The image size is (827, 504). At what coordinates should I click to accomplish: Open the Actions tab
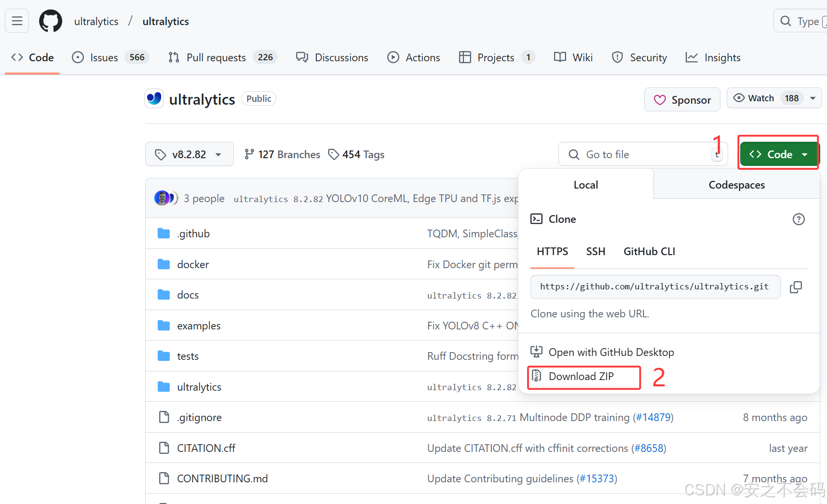[414, 57]
